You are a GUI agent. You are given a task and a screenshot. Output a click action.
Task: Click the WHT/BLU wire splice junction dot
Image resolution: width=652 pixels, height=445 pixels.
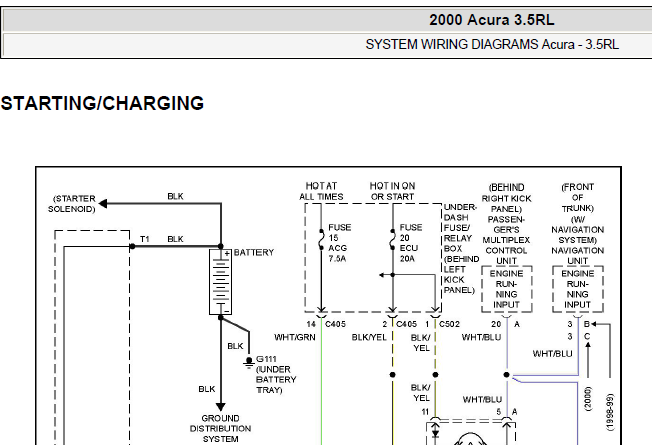(508, 377)
